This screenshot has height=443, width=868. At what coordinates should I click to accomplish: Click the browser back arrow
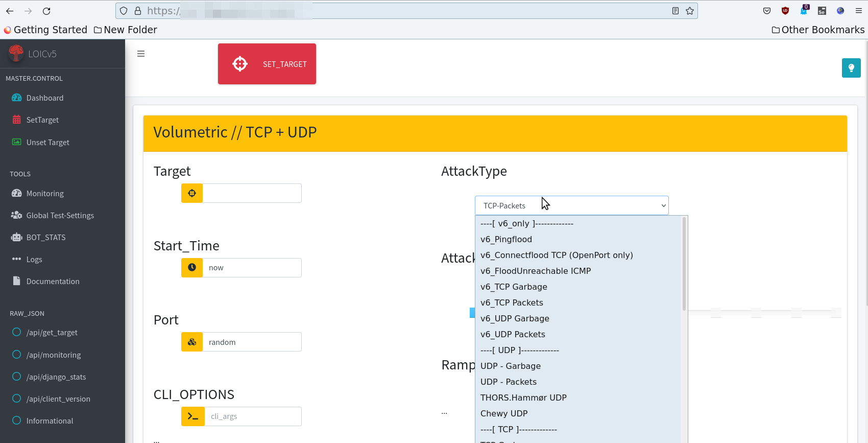tap(10, 11)
